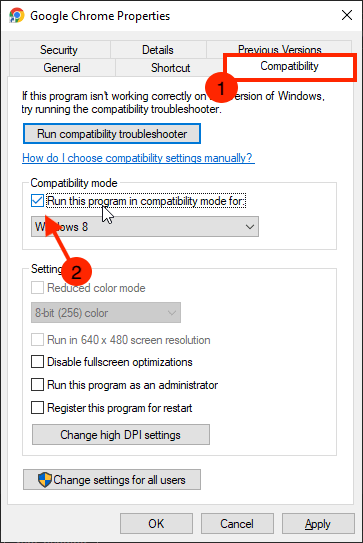Go to the Shortcut tab

170,68
